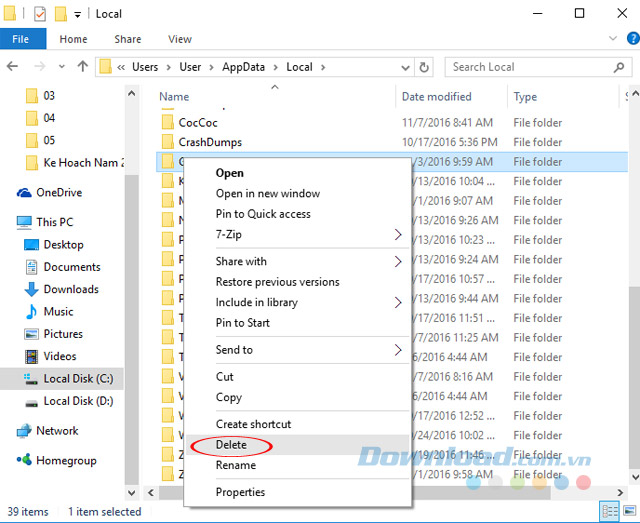Switch to Details view layout icon
640x523 pixels.
610,511
